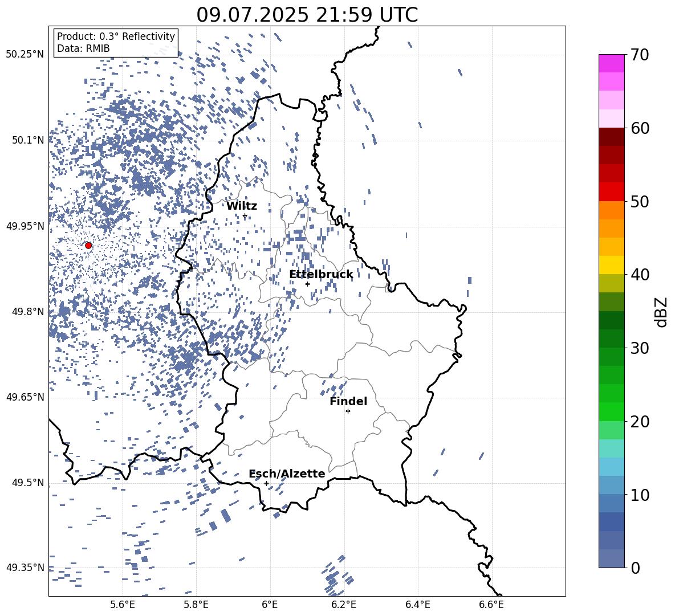Viewport: 675px width, 616px height.
Task: Click the 49.35°N latitude label
Action: click(x=25, y=568)
